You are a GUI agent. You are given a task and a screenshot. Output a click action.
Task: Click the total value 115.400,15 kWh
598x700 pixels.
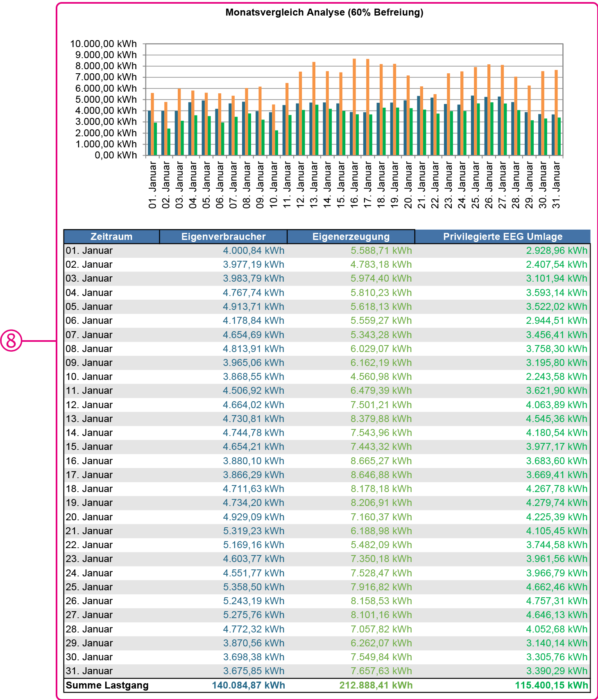click(x=551, y=685)
